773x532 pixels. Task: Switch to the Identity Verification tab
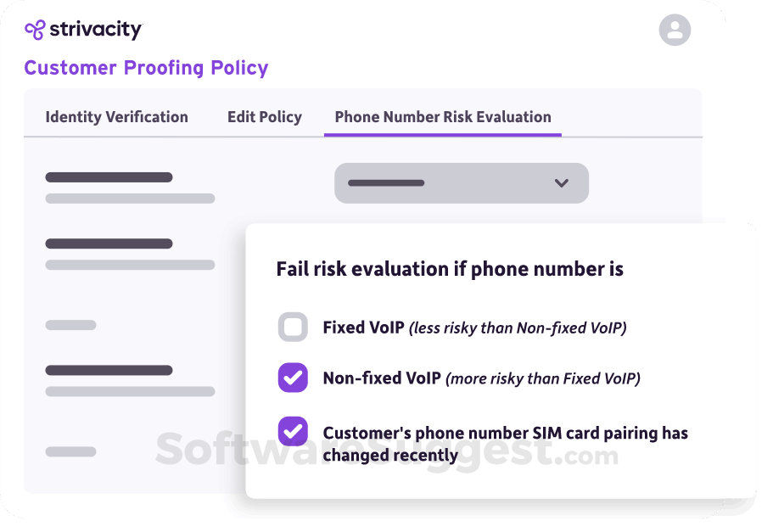point(116,117)
